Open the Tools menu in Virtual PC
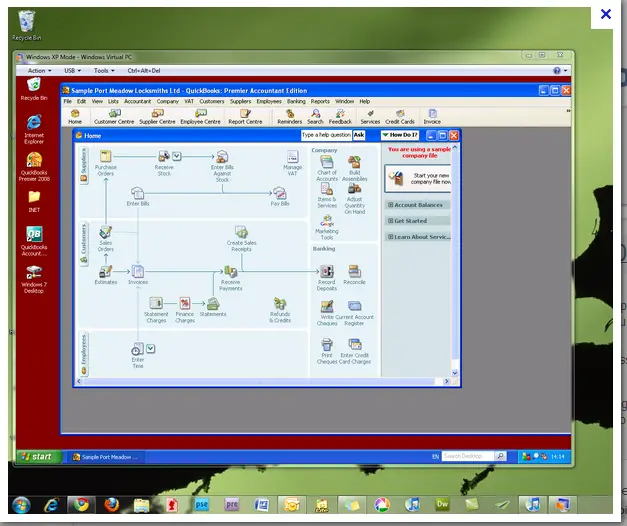627x526 pixels. coord(104,70)
